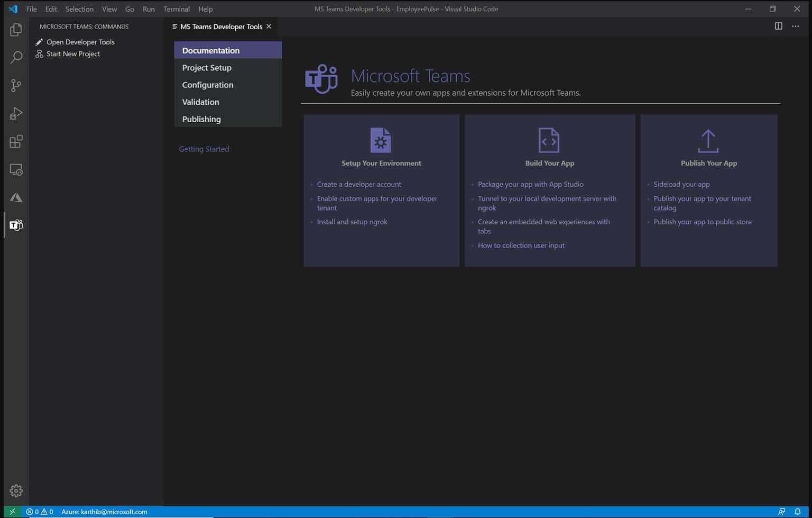Open the Sideload your app link
Screen dimensions: 812x518
(x=681, y=184)
